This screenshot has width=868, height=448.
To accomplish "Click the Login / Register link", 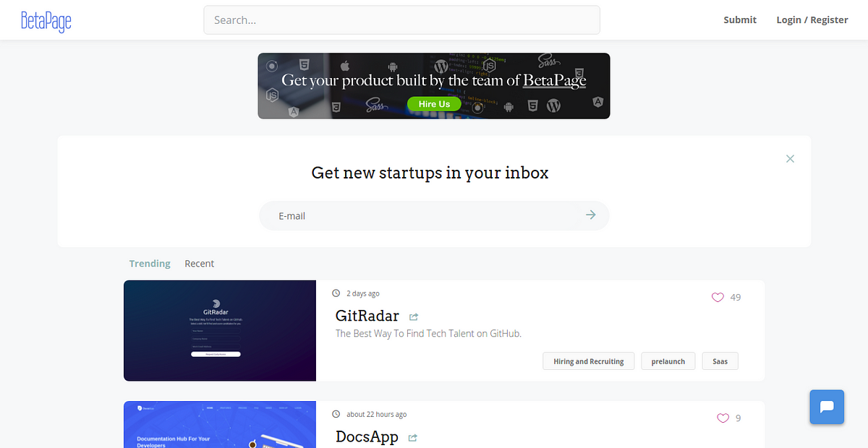I will 812,20.
